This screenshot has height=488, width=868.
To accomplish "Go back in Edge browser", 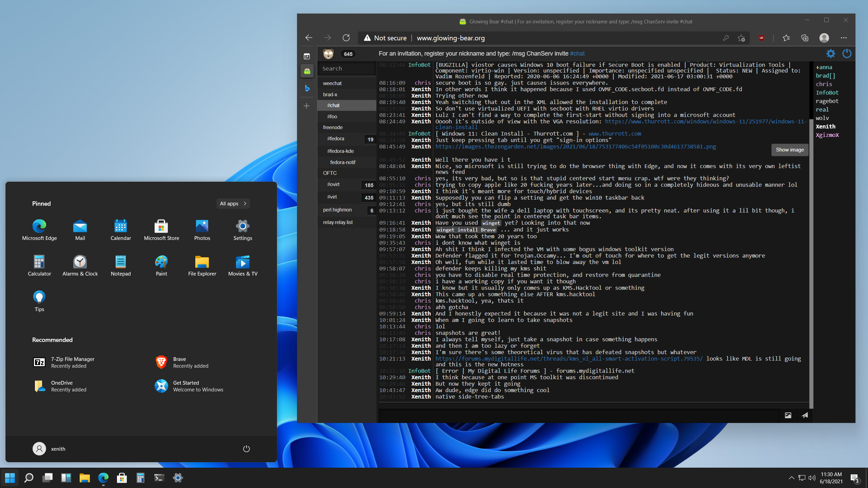I will pos(309,38).
